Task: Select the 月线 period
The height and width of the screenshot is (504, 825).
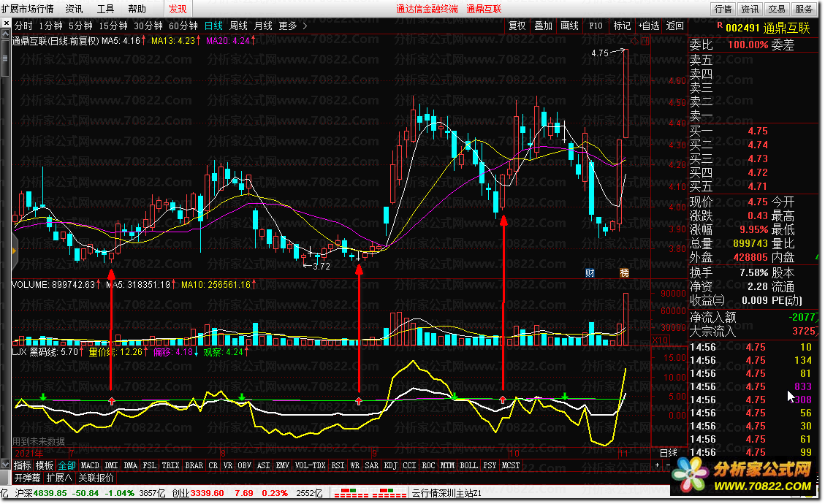Action: 263,26
